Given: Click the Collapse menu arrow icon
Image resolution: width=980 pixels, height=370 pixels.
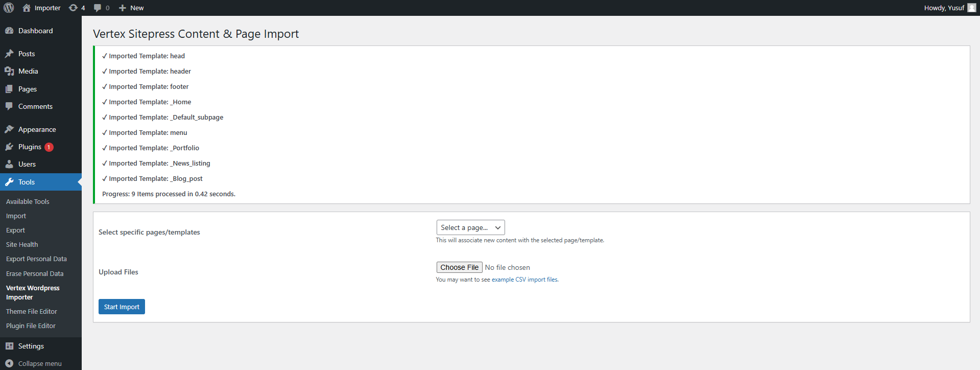Looking at the screenshot, I should coord(9,363).
